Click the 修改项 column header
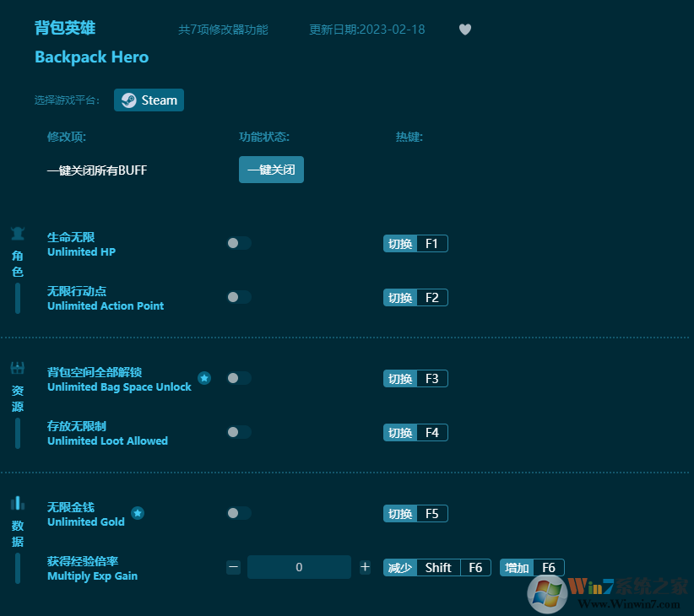Screen dimensions: 694x616 point(67,137)
